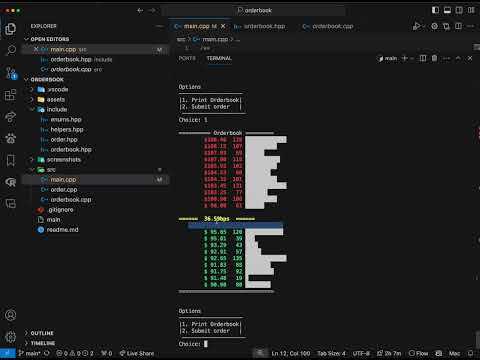Click the bookmark icon in activity bar
This screenshot has height=360, width=480.
tap(11, 160)
